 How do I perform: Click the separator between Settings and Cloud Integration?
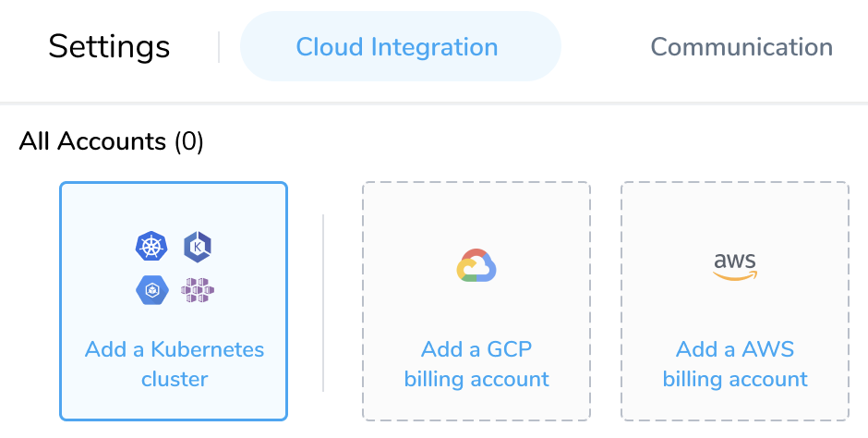219,47
